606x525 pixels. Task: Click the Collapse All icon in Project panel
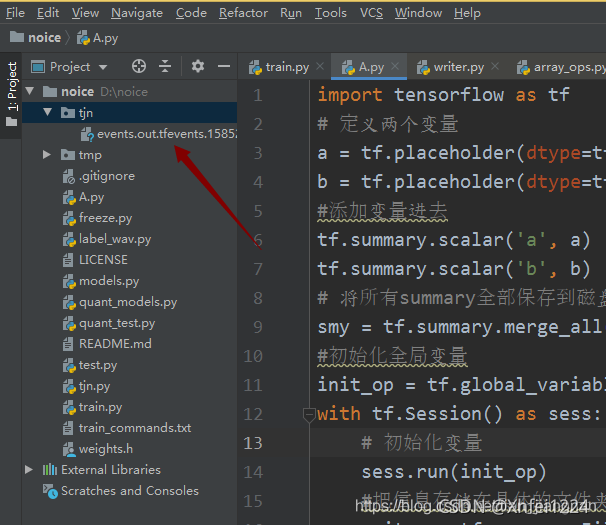(x=165, y=66)
